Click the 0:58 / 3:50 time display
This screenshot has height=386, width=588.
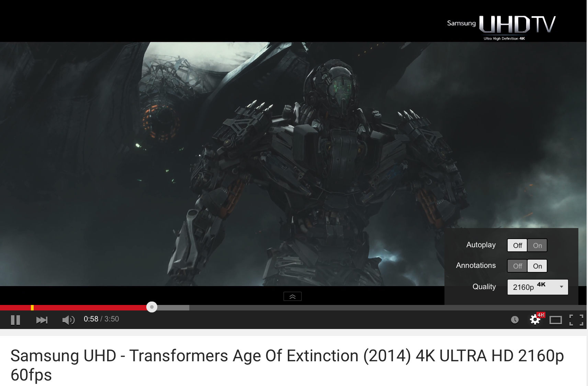tap(101, 319)
